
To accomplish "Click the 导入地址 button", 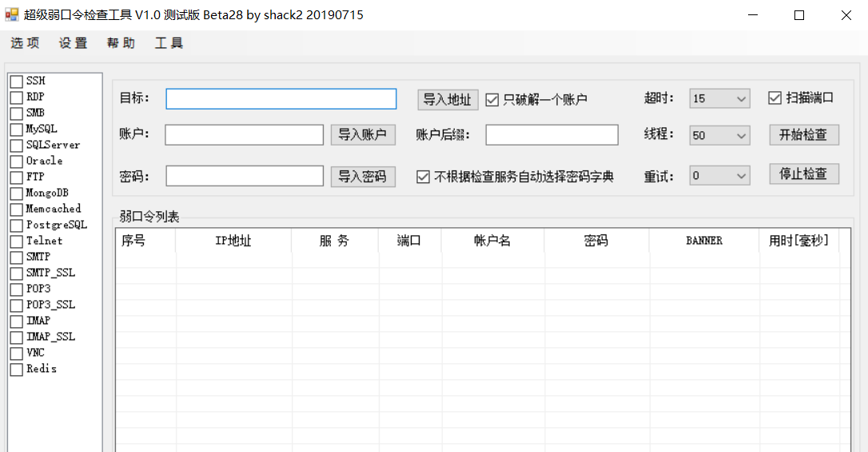I will [x=448, y=100].
